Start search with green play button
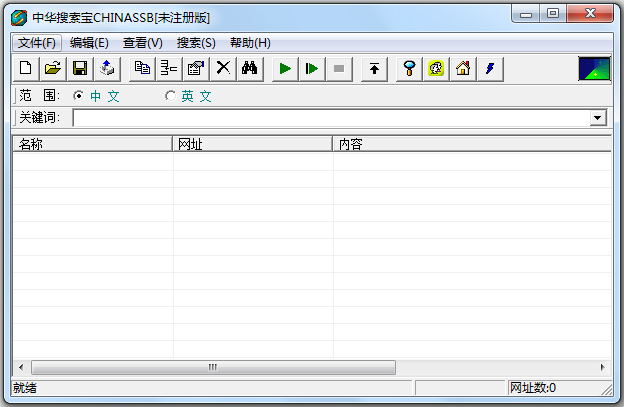The width and height of the screenshot is (624, 407). tap(285, 68)
